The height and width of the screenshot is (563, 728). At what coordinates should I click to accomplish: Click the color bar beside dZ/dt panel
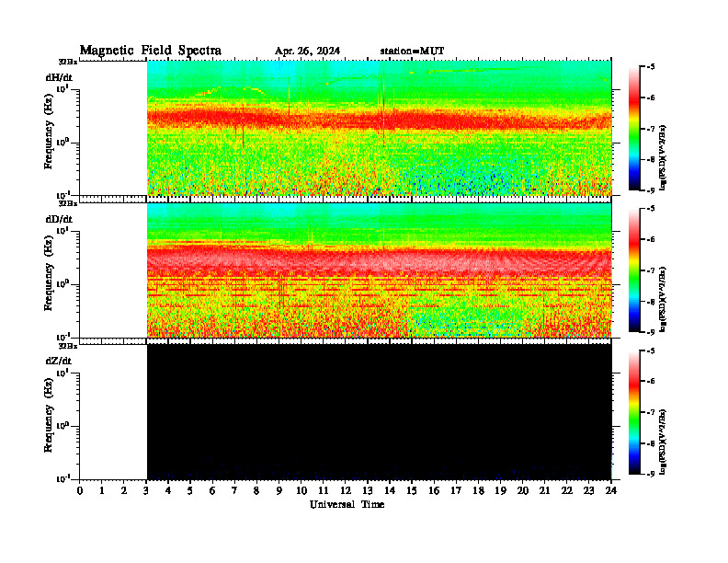click(x=634, y=412)
